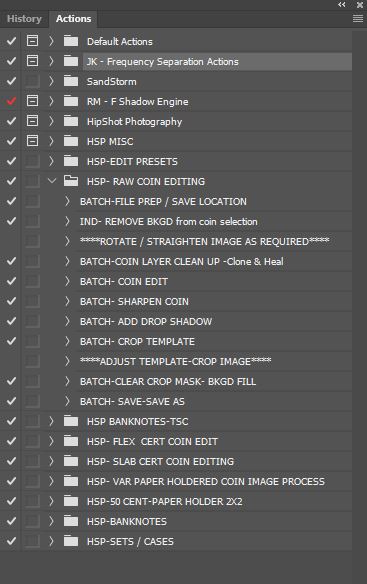Select the BATCH- SAVE-SAVE AS action
The image size is (367, 584).
(132, 402)
